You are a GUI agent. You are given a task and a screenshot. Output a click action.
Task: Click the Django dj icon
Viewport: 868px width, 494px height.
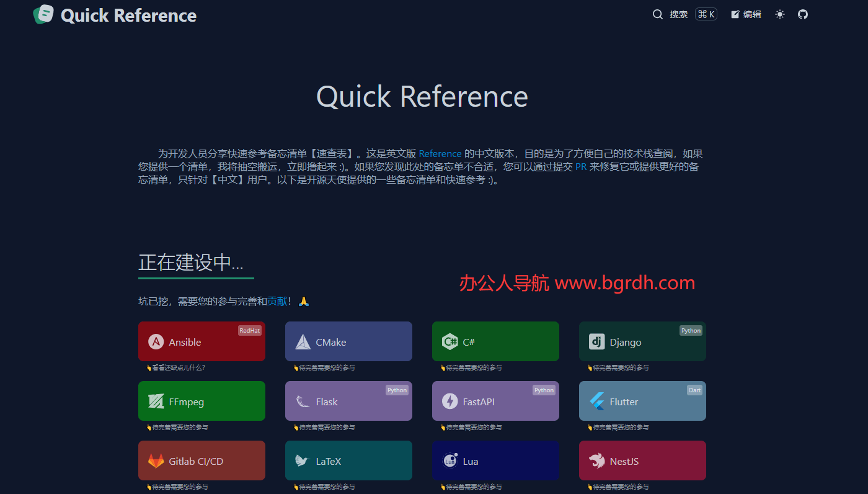pos(596,342)
